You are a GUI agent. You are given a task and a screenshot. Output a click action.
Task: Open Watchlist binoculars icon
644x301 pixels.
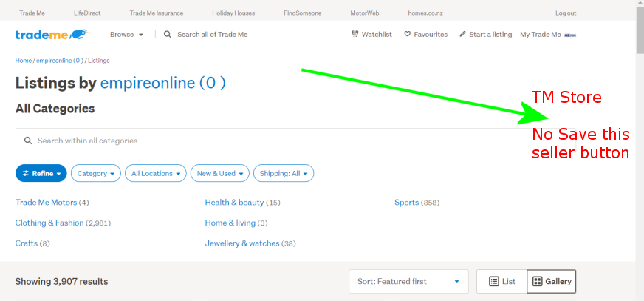coord(355,35)
